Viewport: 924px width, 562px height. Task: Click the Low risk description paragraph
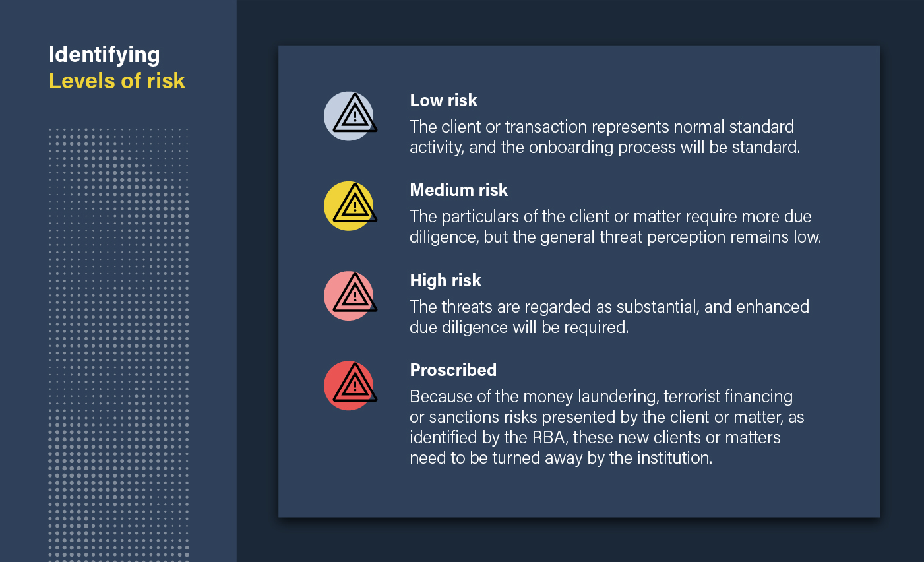coord(605,137)
